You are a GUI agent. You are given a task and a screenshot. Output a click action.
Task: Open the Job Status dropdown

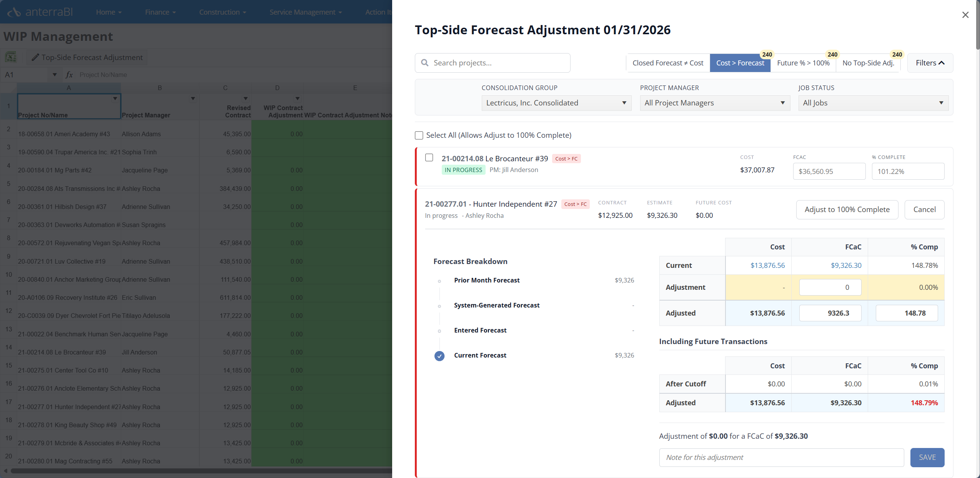(x=873, y=103)
